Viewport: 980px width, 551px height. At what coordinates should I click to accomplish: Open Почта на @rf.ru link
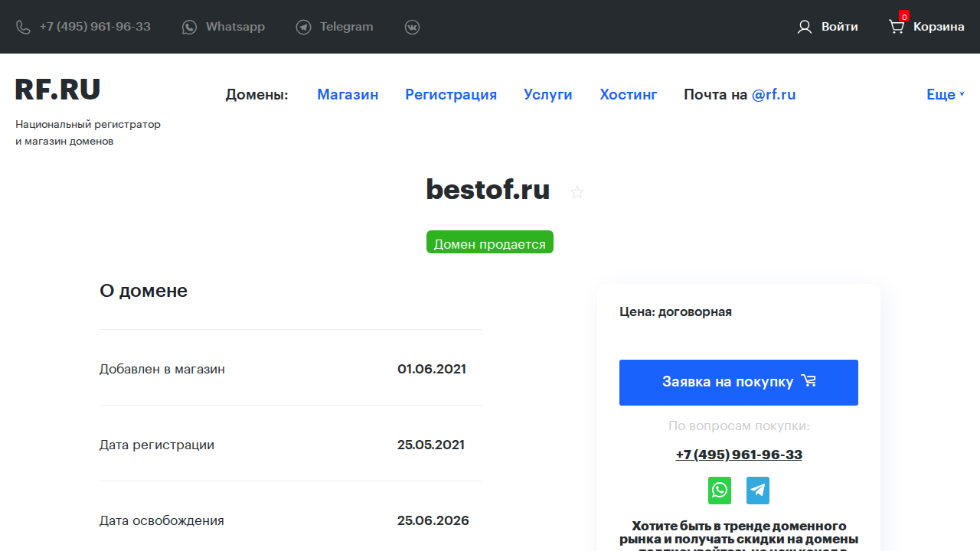[740, 94]
